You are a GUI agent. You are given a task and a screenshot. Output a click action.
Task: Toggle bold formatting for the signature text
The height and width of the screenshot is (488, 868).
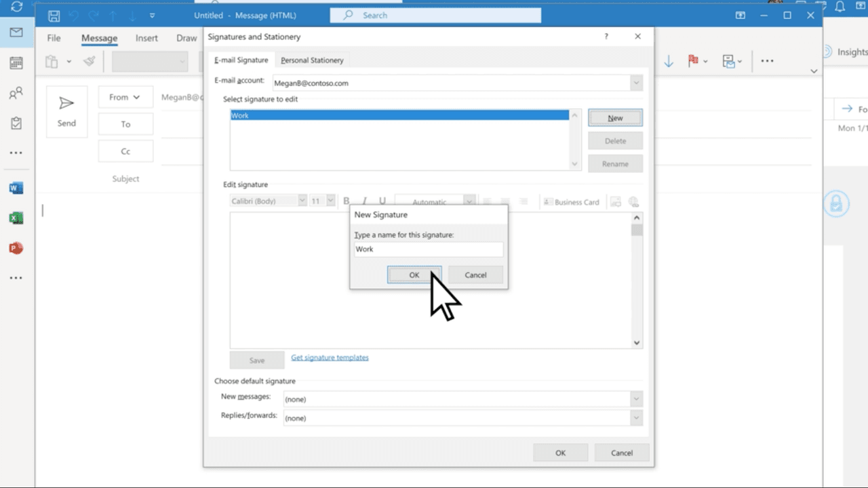point(346,201)
